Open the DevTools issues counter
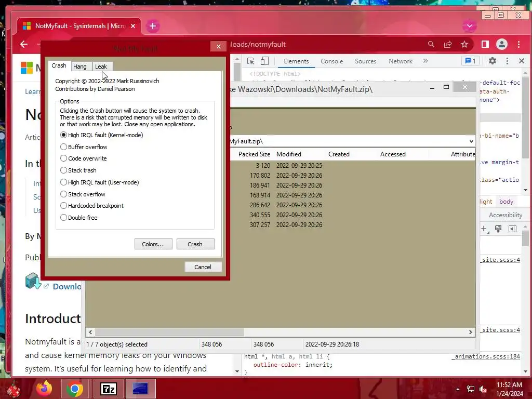532x399 pixels. (471, 61)
